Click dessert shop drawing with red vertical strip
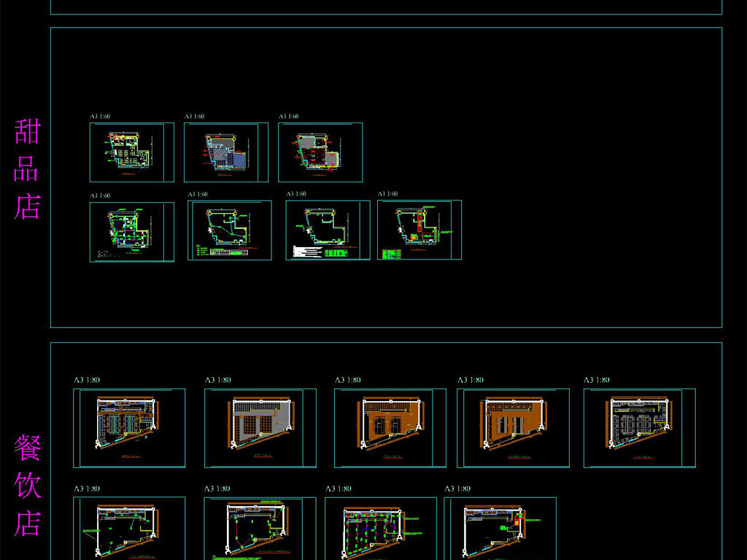The image size is (747, 560). click(419, 230)
